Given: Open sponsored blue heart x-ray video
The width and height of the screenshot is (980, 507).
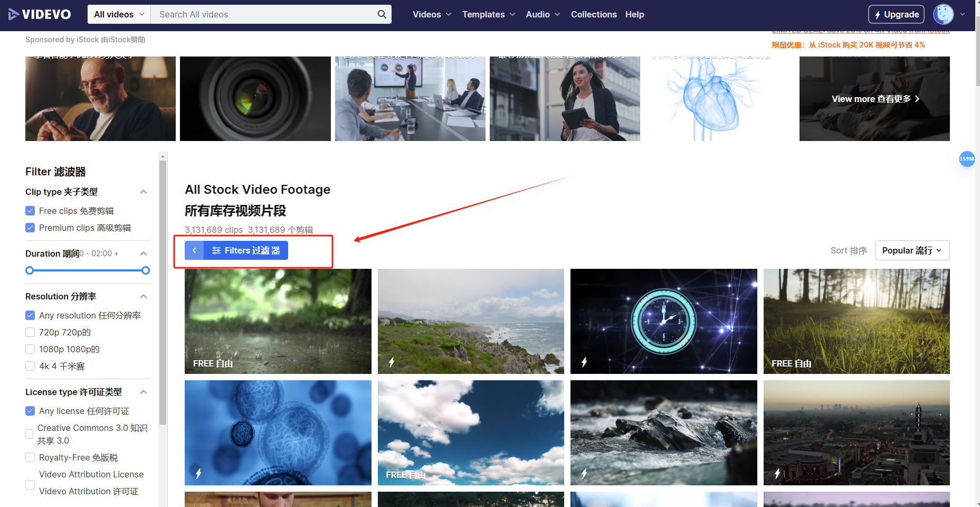Looking at the screenshot, I should pyautogui.click(x=720, y=99).
